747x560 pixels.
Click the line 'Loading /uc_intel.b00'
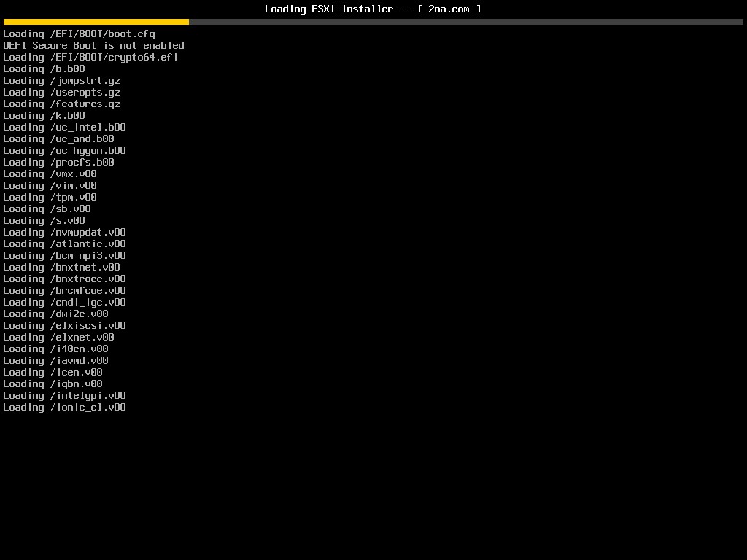pos(65,127)
